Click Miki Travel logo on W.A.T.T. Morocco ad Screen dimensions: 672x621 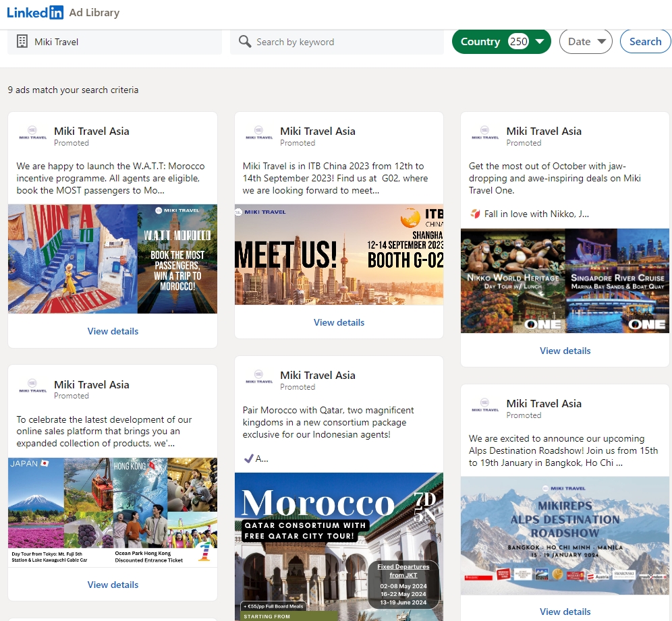32,134
